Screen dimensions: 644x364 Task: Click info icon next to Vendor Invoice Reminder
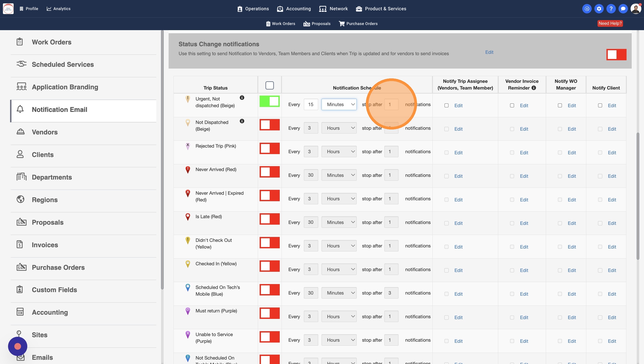(x=534, y=88)
